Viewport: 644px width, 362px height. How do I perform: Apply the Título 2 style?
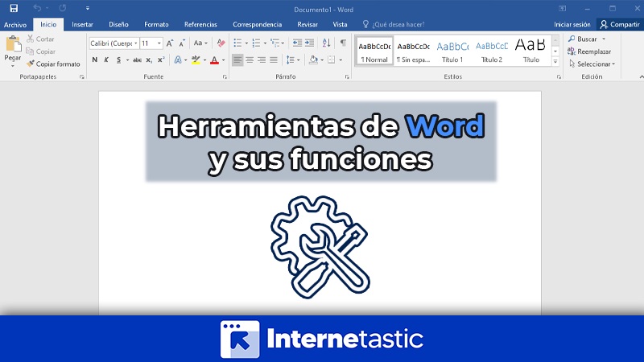pyautogui.click(x=492, y=51)
